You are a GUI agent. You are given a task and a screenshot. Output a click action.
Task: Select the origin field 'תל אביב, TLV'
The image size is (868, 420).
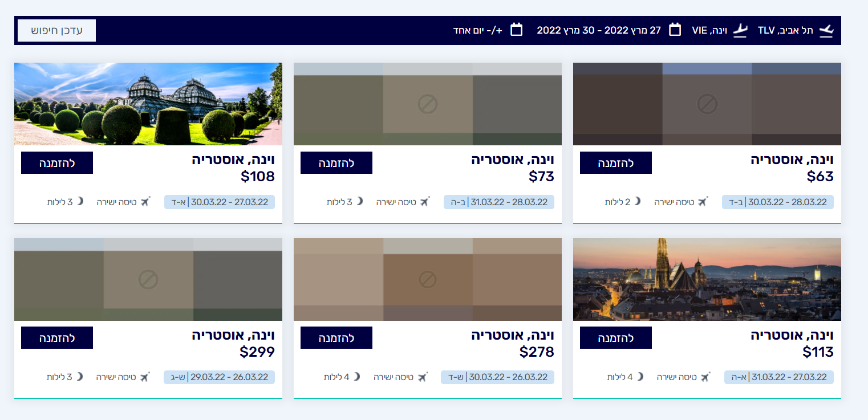click(x=785, y=30)
